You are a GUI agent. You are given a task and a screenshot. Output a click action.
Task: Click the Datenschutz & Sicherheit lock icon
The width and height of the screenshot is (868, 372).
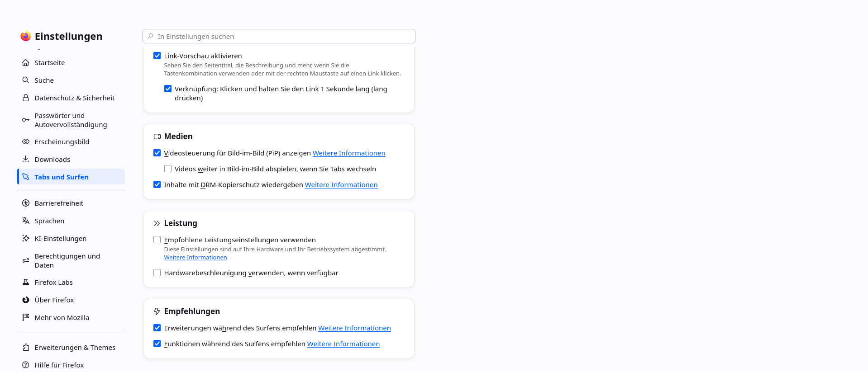(x=26, y=98)
